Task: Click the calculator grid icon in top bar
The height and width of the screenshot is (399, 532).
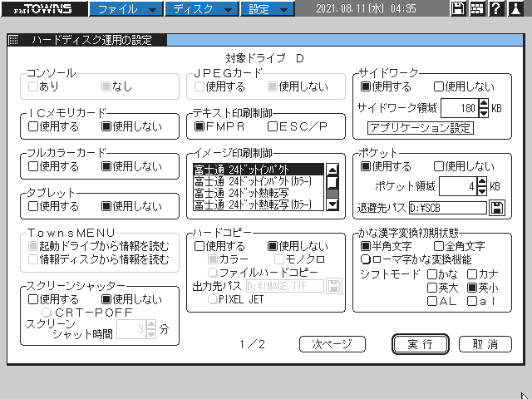Action: point(476,8)
